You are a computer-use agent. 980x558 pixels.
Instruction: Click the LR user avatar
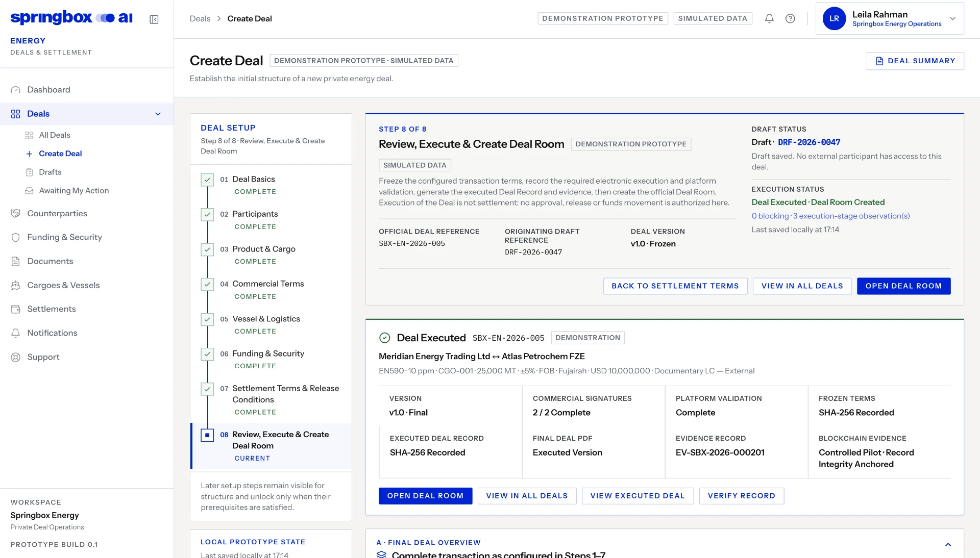tap(834, 18)
